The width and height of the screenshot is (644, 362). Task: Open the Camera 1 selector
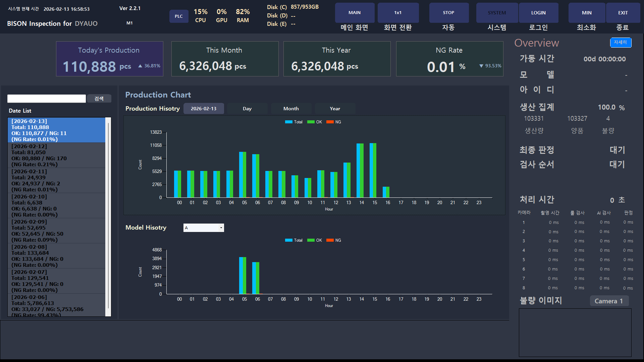tap(609, 301)
